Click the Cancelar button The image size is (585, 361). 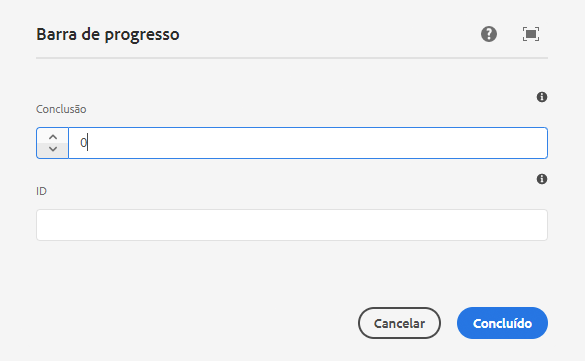click(399, 323)
